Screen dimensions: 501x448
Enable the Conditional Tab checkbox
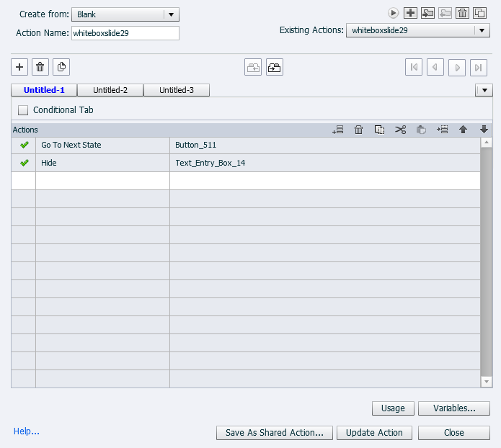(23, 110)
